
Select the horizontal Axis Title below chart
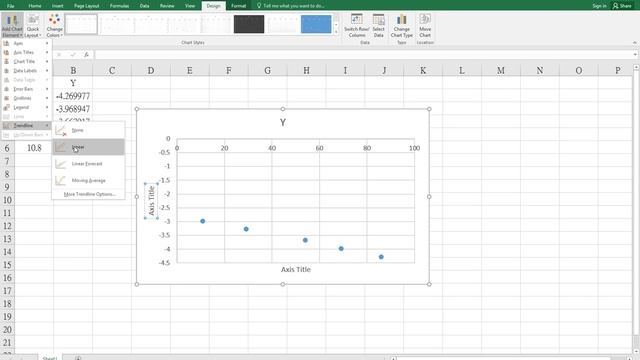point(296,269)
